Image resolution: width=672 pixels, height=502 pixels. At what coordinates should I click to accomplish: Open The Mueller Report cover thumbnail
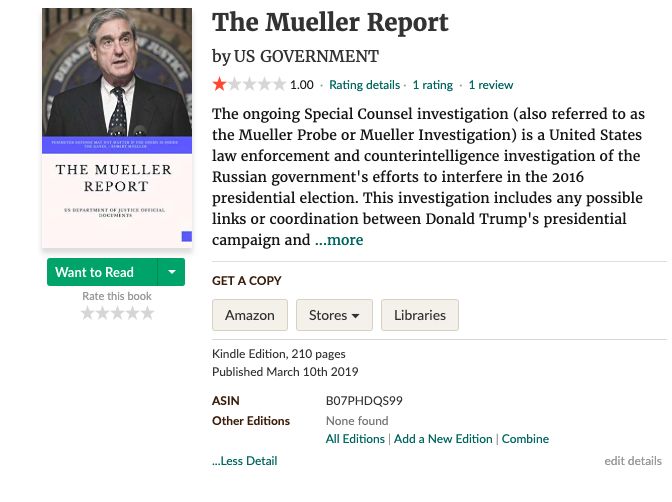pos(117,128)
